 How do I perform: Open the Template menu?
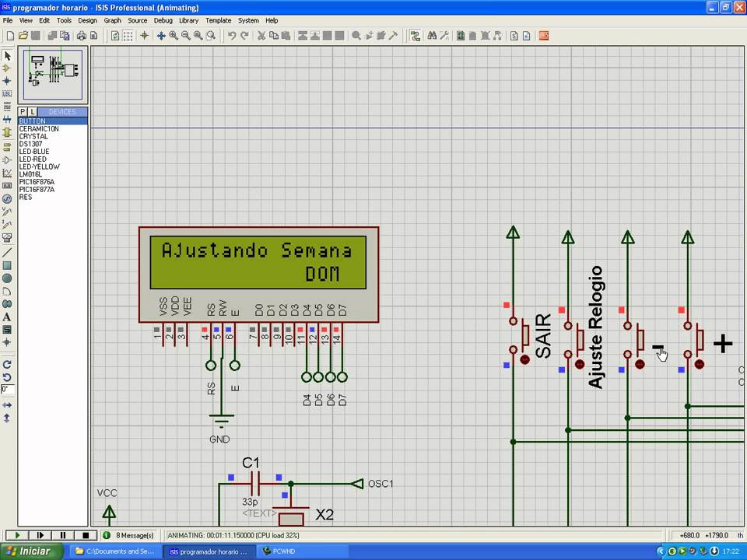coord(218,20)
